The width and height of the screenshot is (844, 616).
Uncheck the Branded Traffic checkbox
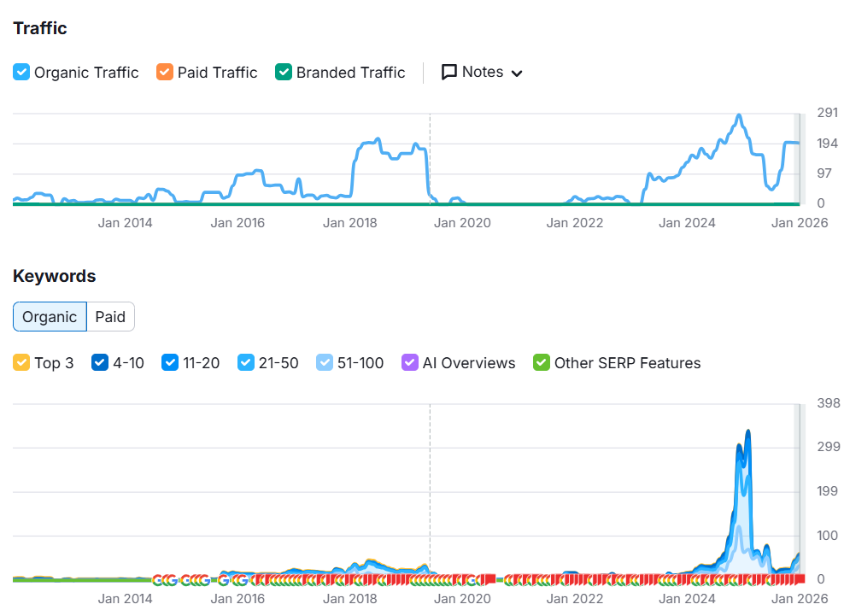284,73
